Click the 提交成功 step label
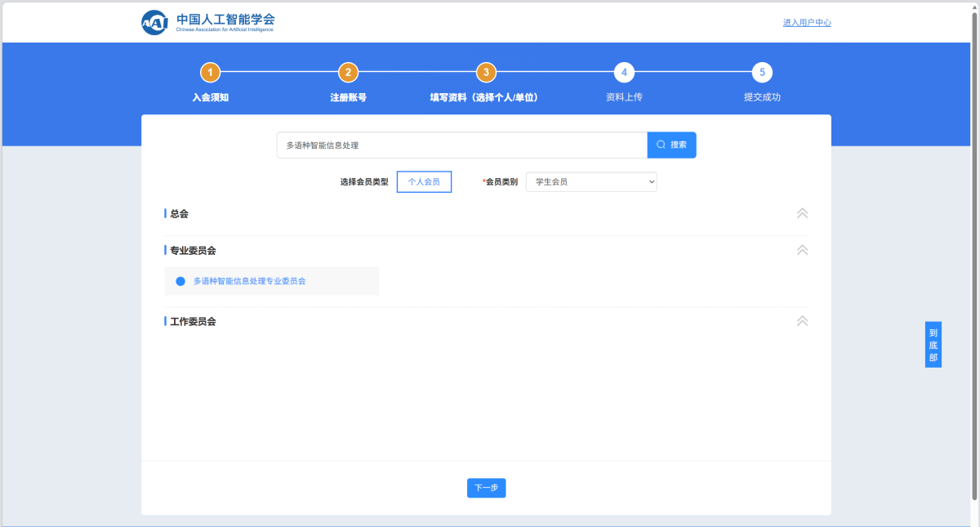The width and height of the screenshot is (980, 527). coord(762,97)
